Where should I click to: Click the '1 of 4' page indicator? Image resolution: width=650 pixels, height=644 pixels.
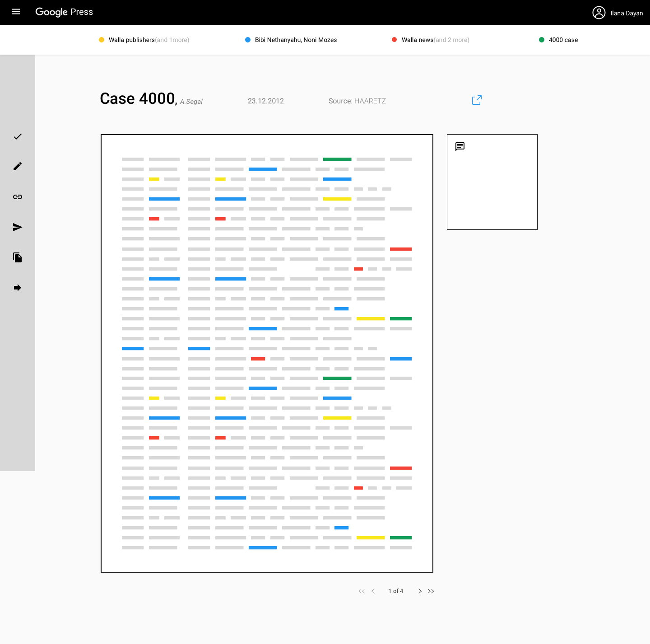(x=396, y=591)
